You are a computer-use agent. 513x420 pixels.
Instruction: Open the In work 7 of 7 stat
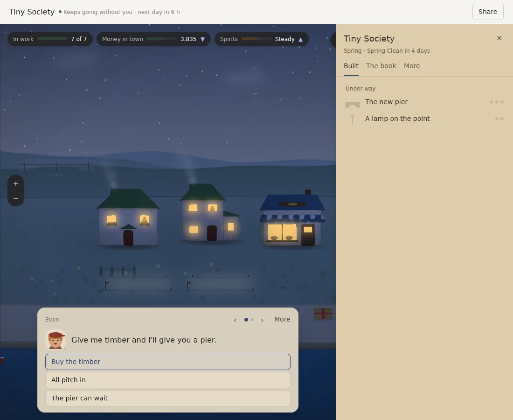[x=50, y=39]
